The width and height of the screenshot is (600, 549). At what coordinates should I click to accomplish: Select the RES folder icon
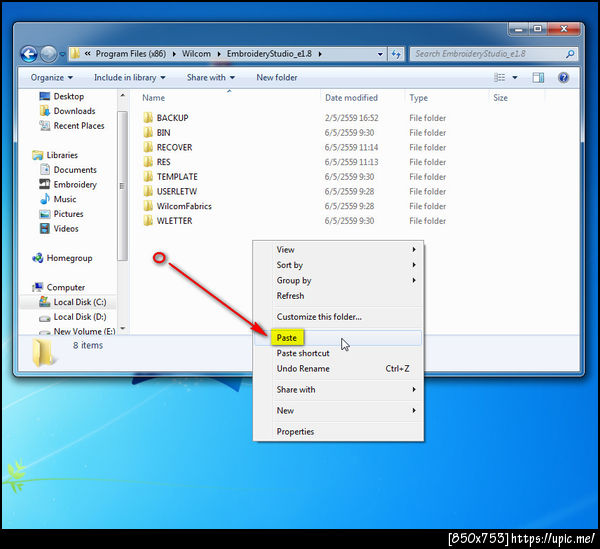148,162
